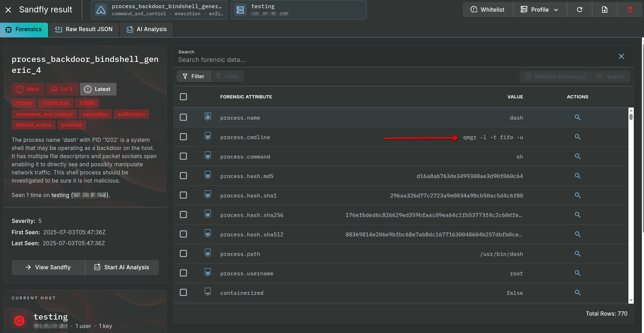Check the process.path row checkbox

[183, 253]
